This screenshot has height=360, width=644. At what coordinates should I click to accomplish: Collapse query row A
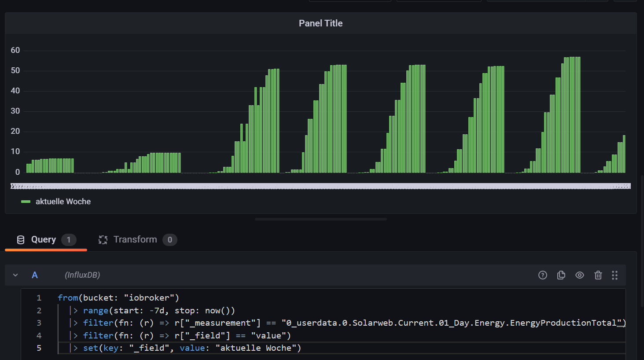coord(15,275)
